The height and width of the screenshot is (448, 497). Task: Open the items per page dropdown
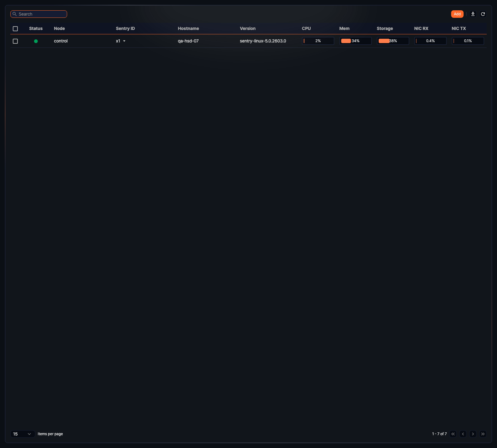[22, 434]
